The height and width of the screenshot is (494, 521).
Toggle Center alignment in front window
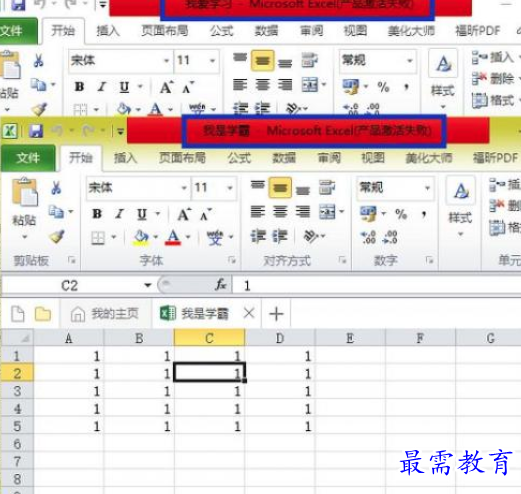pos(280,212)
